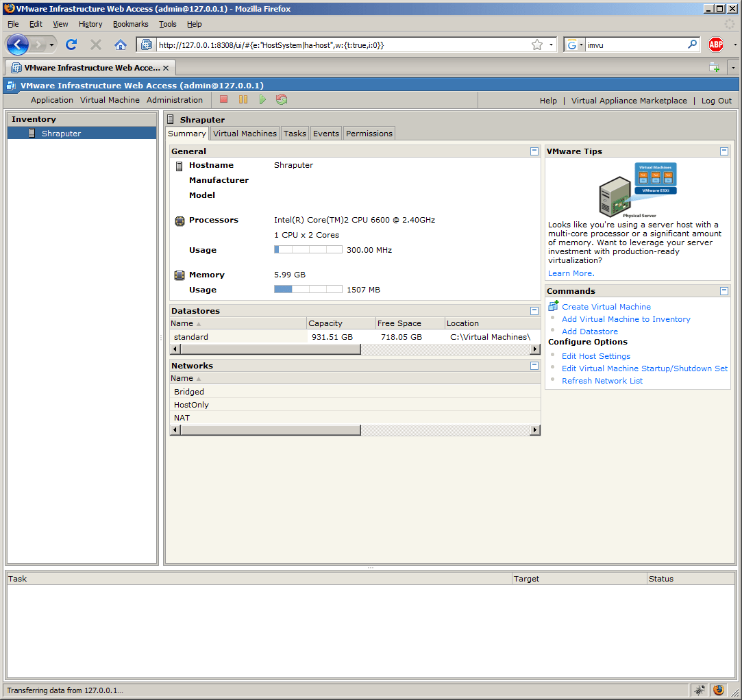Close the VMware Infrastructure Web Access tab
The width and height of the screenshot is (742, 700).
166,68
